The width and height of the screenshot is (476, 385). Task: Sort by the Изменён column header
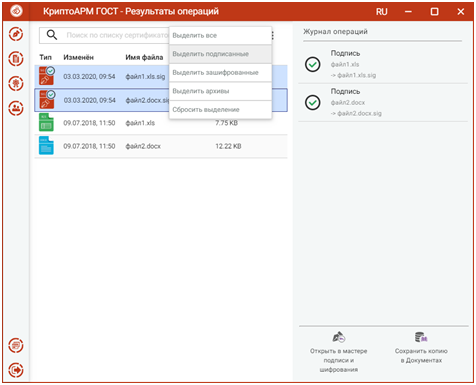point(78,57)
